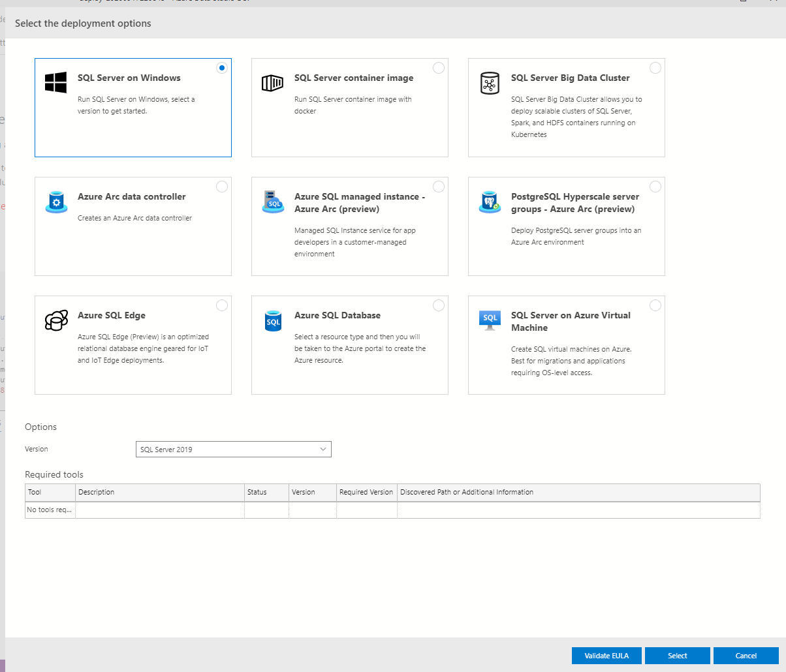Click the Azure SQL Edge title
786x672 pixels.
pyautogui.click(x=112, y=315)
